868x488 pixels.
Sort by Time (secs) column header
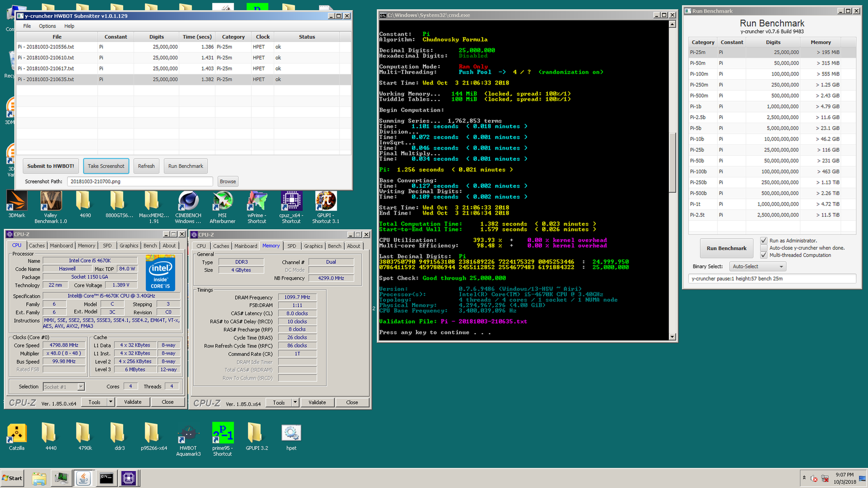coord(197,37)
